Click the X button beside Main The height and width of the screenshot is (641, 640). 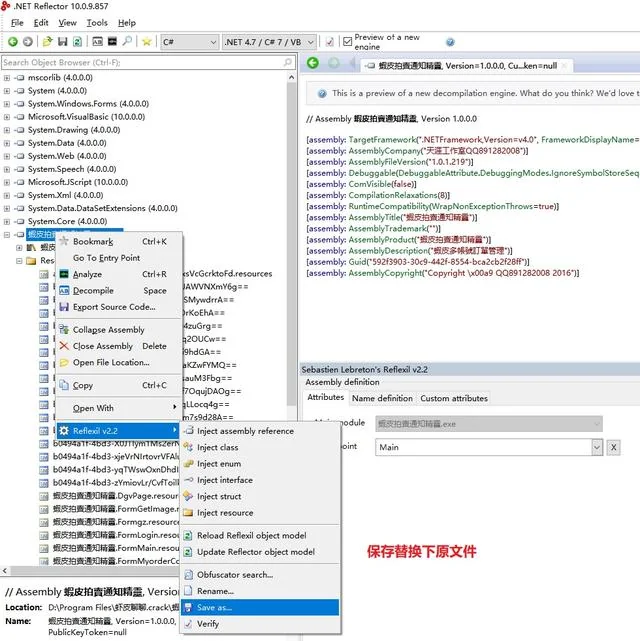point(613,447)
